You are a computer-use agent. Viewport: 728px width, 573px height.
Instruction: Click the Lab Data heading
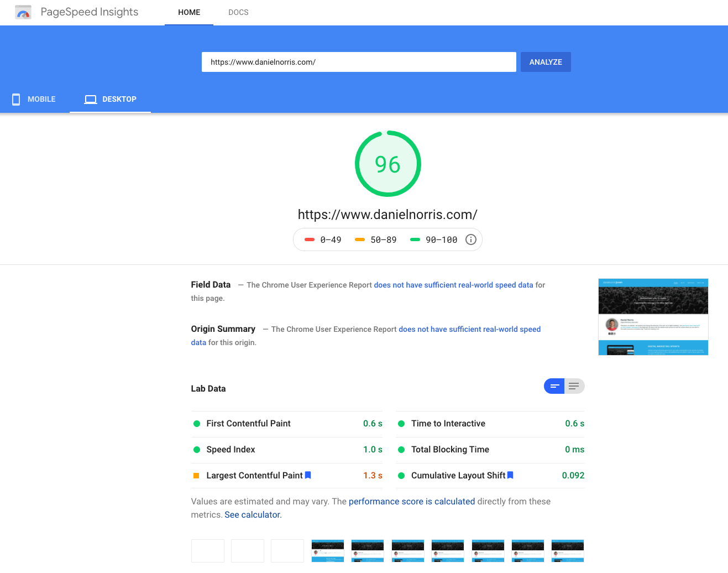[208, 389]
